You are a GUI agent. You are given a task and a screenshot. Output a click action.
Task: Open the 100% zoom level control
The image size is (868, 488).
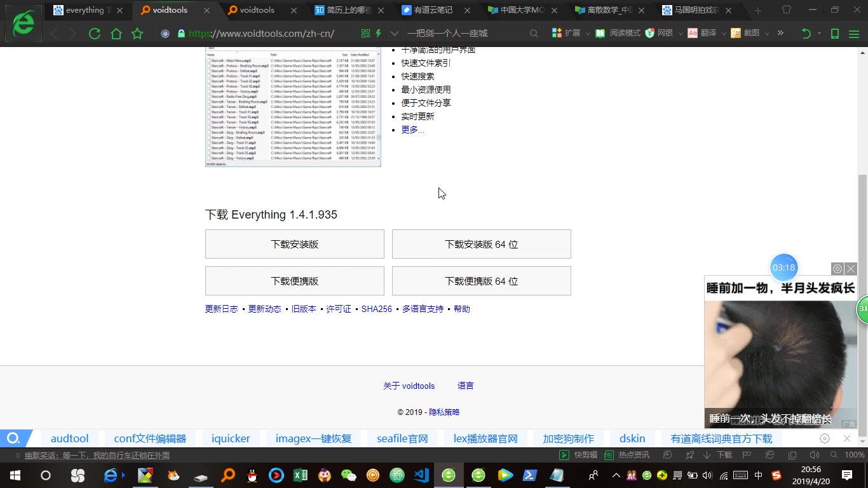tap(848, 455)
